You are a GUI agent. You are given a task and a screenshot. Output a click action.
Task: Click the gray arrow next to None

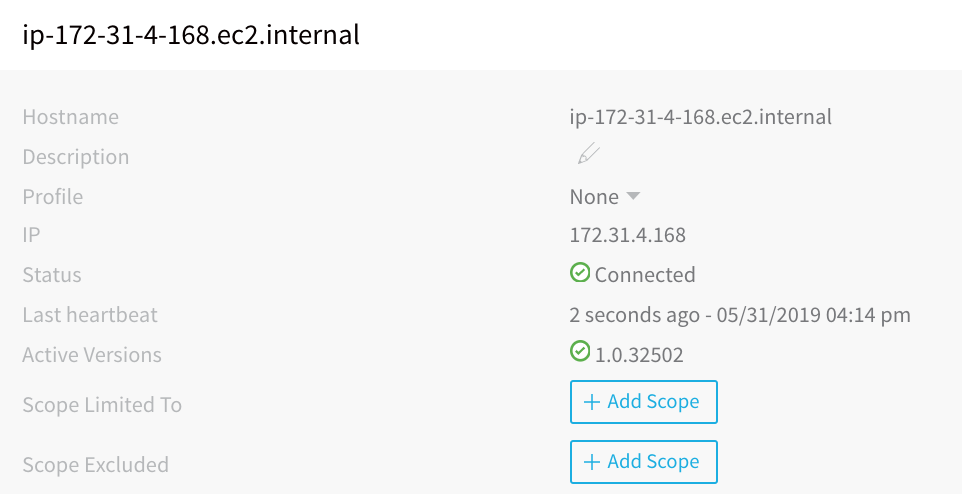[x=633, y=196]
